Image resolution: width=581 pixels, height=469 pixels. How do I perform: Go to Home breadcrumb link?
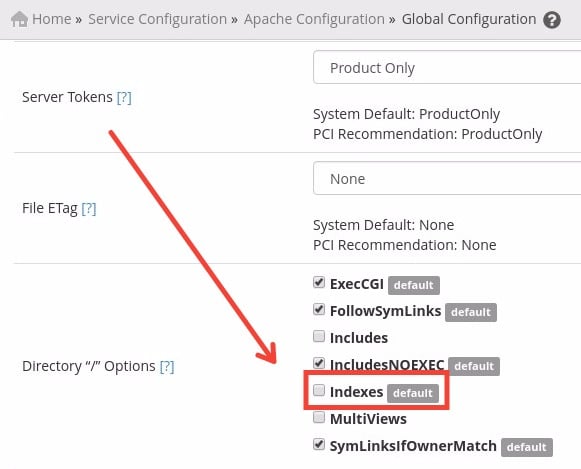(x=52, y=19)
